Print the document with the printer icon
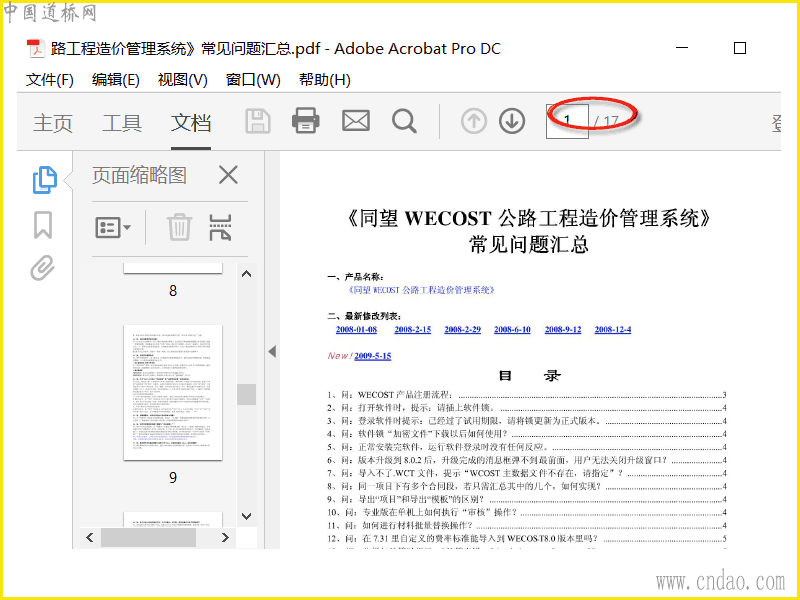This screenshot has height=600, width=800. [x=306, y=121]
